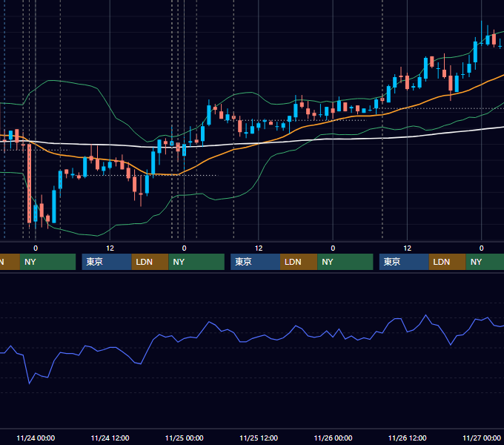Click the 11/24 00:00 date label
The width and height of the screenshot is (504, 445).
36,438
